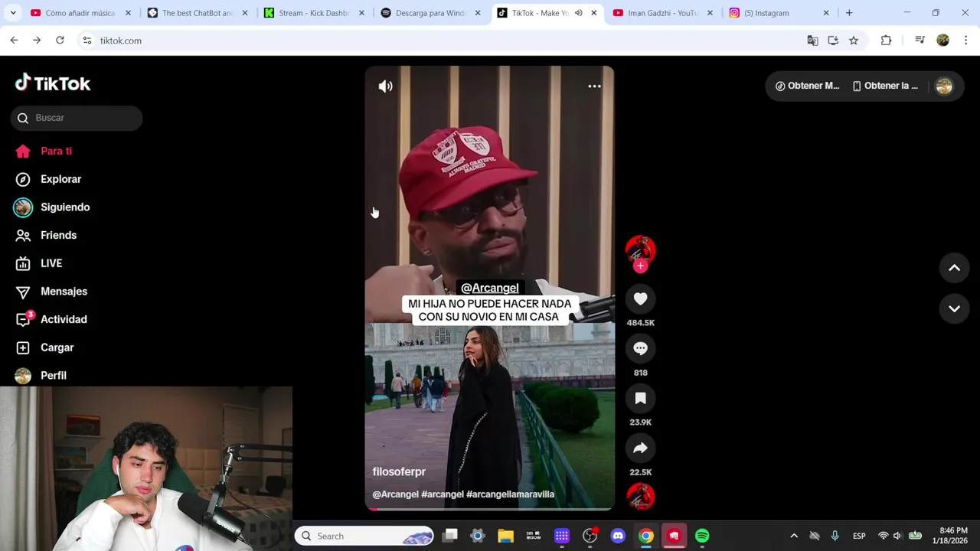Viewport: 980px width, 551px height.
Task: Open the comments bubble showing 818
Action: click(641, 349)
